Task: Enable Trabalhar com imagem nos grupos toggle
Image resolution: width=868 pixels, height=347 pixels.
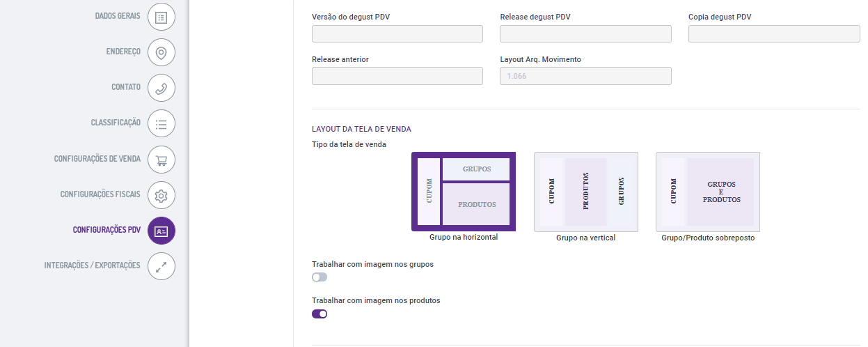Action: [319, 277]
